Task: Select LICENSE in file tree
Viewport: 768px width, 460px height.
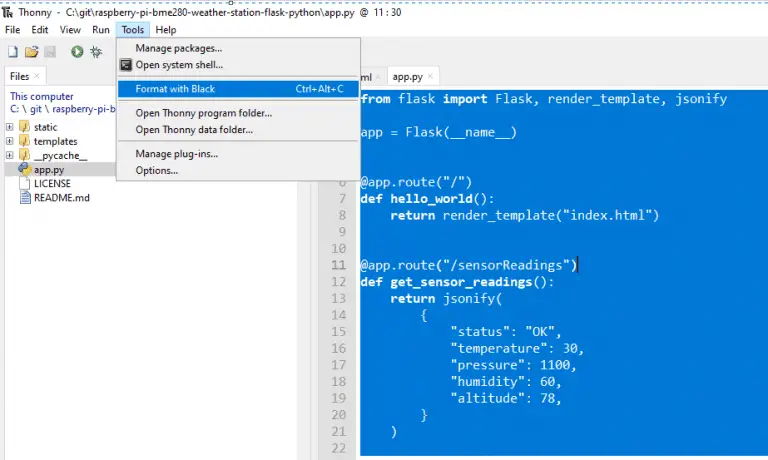Action: [x=52, y=183]
